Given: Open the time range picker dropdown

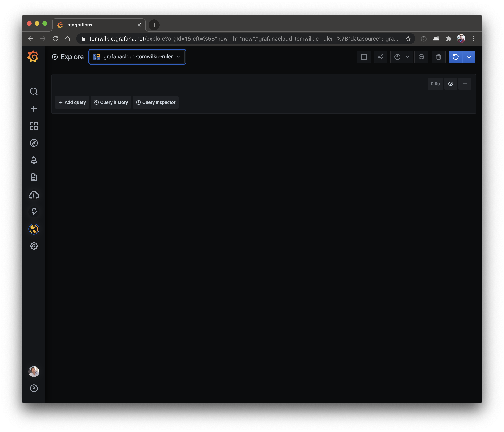Looking at the screenshot, I should (401, 57).
